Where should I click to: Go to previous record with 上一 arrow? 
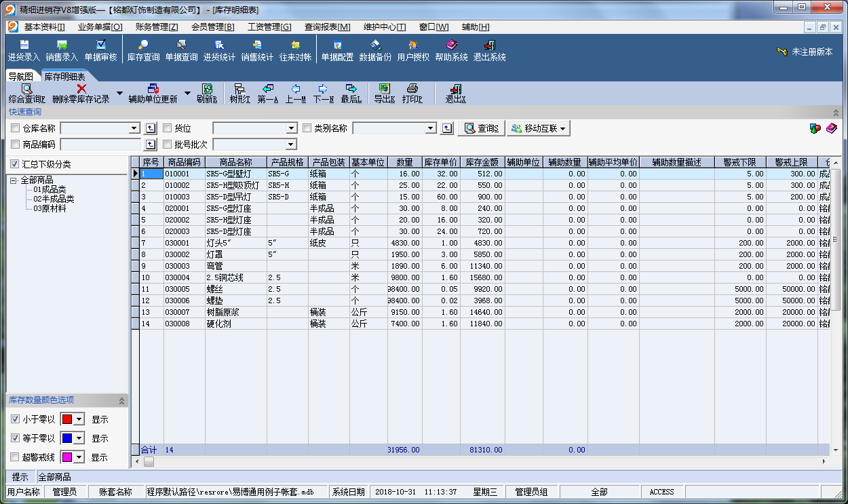click(295, 94)
